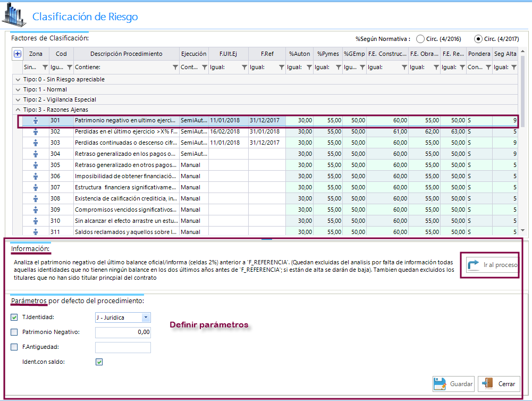Click the plus icon above Zona column
This screenshot has height=401, width=532.
[18, 54]
